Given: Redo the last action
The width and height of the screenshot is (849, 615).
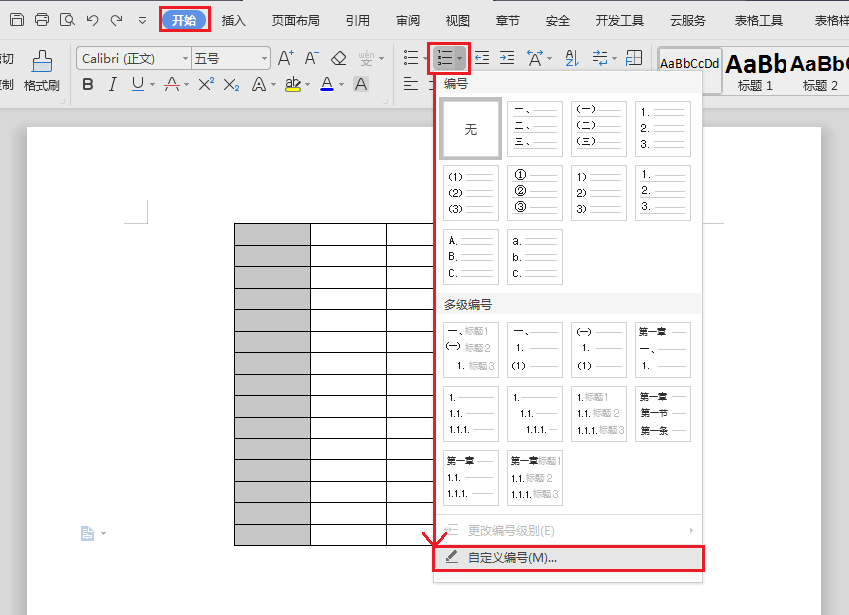Looking at the screenshot, I should pos(116,21).
